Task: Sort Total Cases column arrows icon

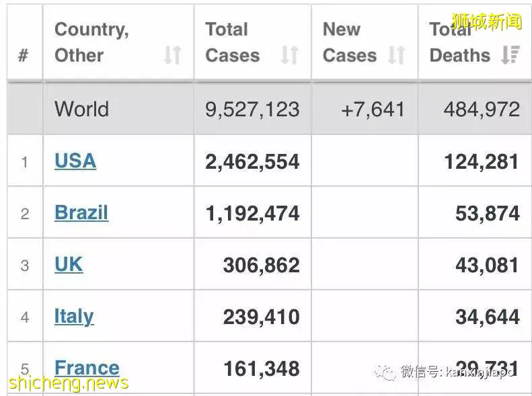Action: coord(289,55)
